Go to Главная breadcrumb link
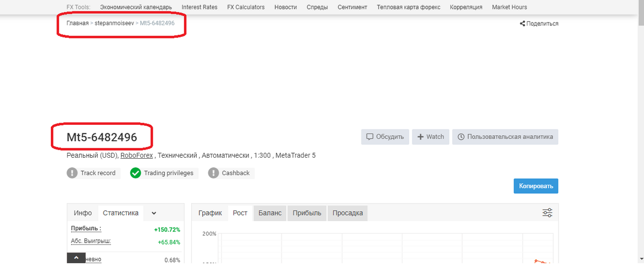Viewport: 644px width, 268px height. pos(77,23)
